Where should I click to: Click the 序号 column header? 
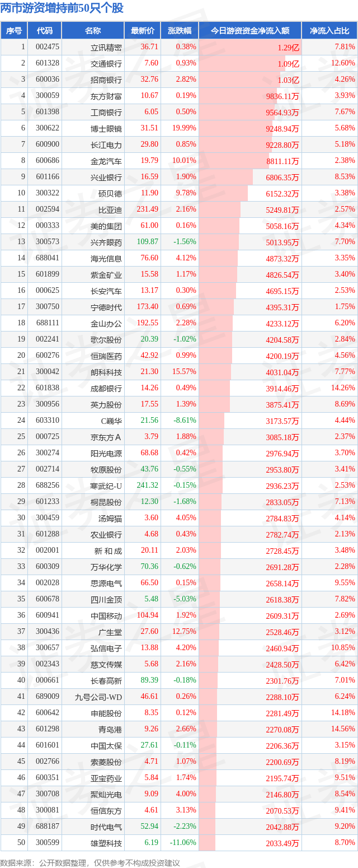pyautogui.click(x=14, y=31)
